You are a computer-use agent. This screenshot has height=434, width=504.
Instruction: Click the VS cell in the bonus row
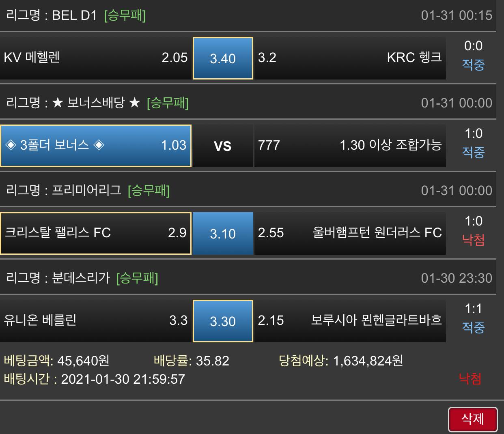[x=223, y=146]
